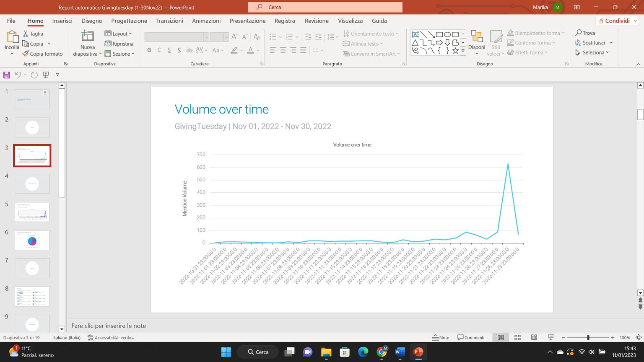The width and height of the screenshot is (644, 362).
Task: Start slideshow from status bar icon
Action: [551, 338]
